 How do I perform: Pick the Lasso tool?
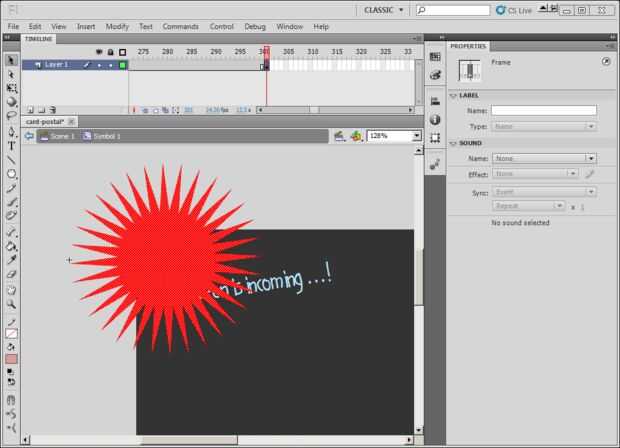(x=11, y=117)
